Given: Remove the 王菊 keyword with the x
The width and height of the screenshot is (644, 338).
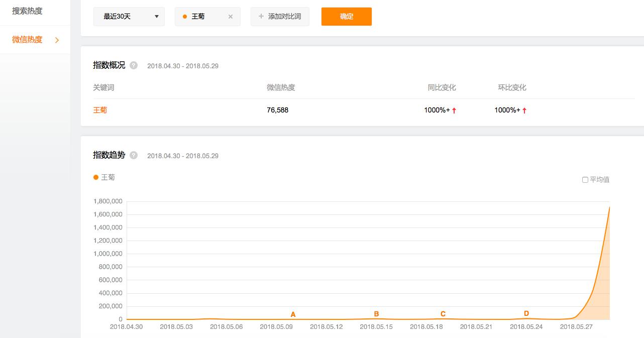Looking at the screenshot, I should tap(231, 17).
